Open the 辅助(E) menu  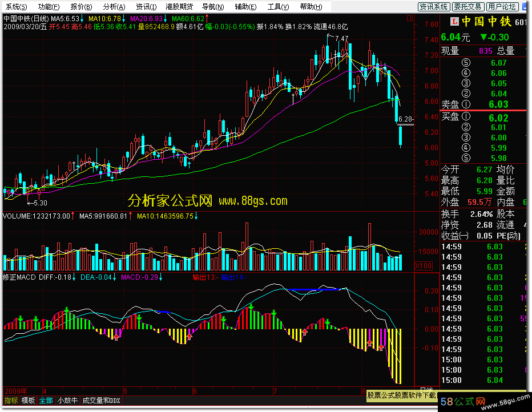245,6
